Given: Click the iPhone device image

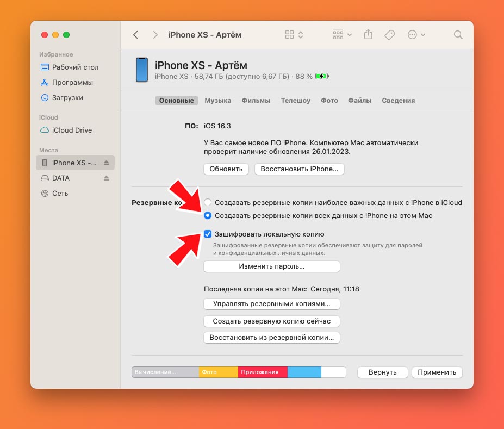Looking at the screenshot, I should point(141,70).
